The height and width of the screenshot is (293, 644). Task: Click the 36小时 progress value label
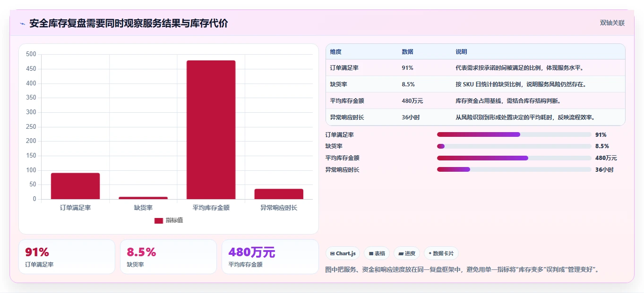pyautogui.click(x=604, y=169)
